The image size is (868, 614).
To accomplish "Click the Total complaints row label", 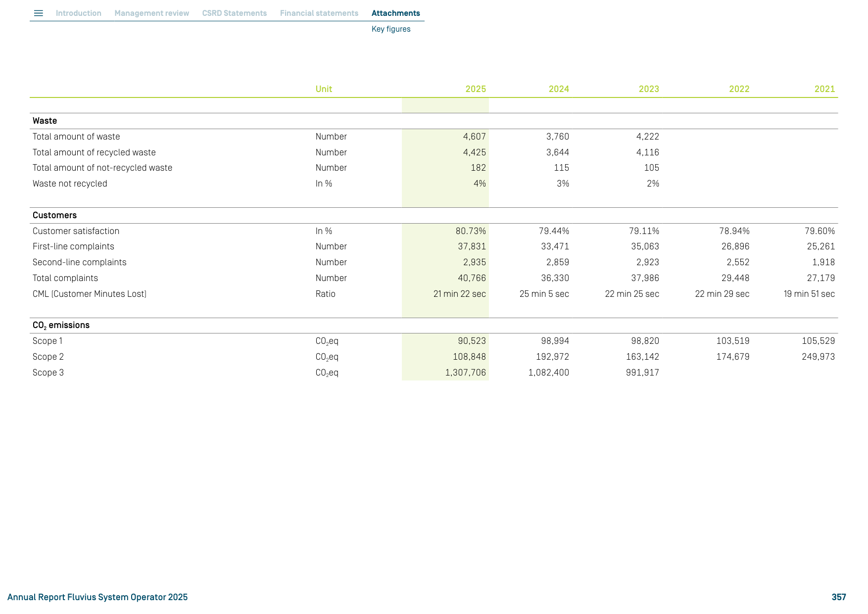I will point(65,278).
